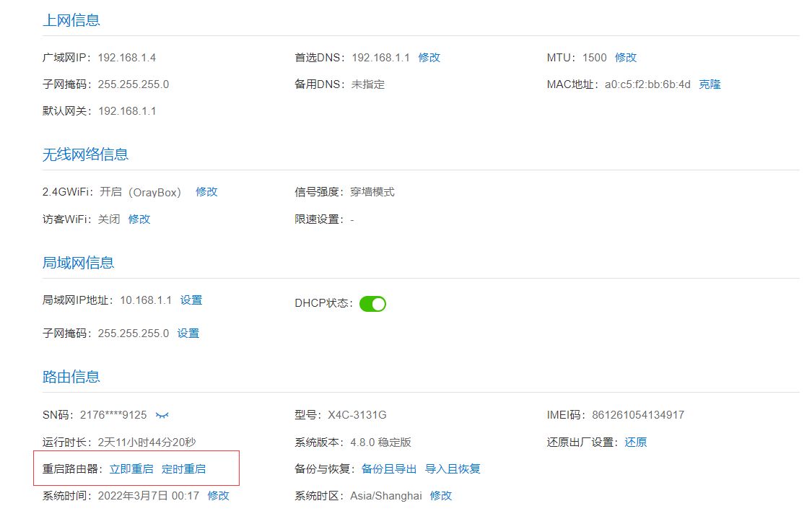Modify the MTU value
812x519 pixels.
point(626,58)
